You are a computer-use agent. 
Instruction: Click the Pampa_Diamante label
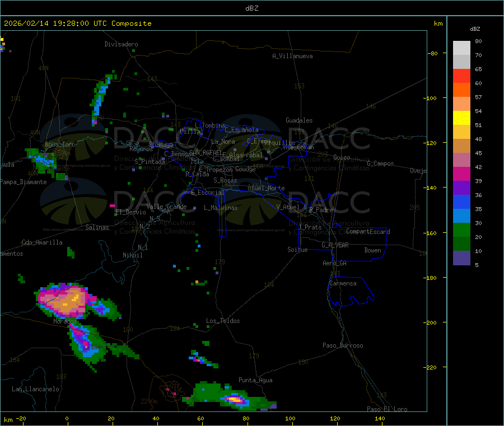click(x=23, y=182)
